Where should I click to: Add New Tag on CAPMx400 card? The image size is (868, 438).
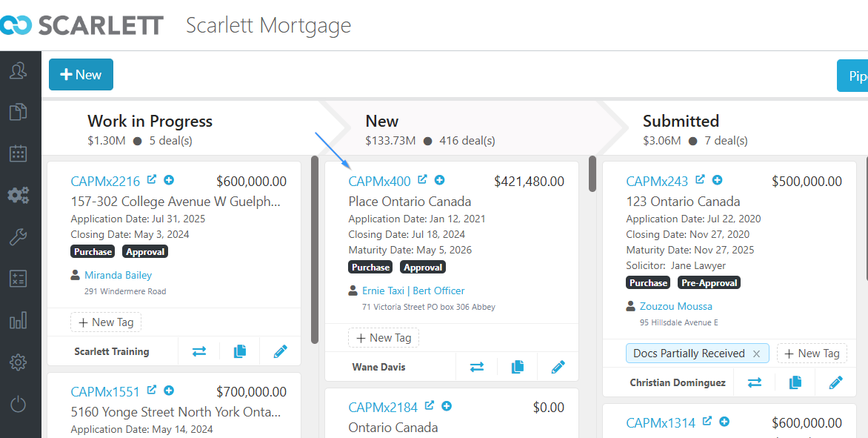pos(384,338)
